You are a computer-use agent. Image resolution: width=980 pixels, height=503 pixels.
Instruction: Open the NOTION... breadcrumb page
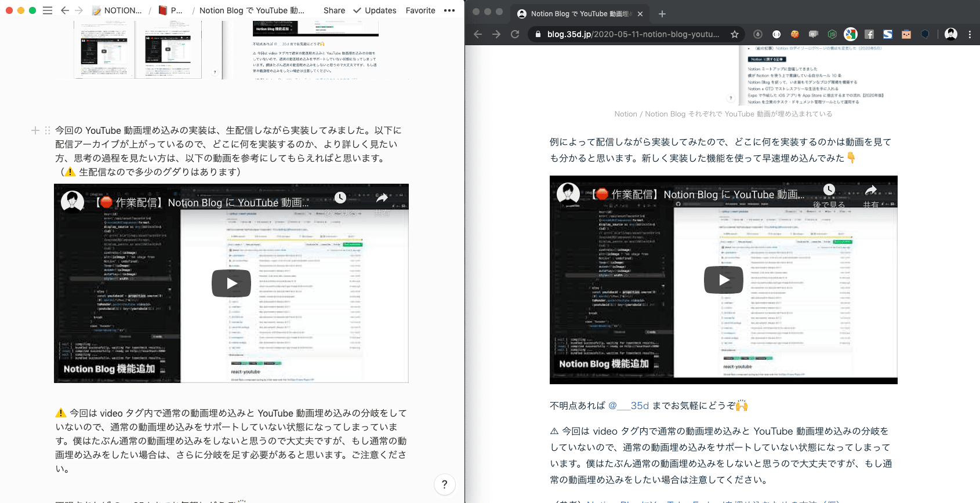117,10
